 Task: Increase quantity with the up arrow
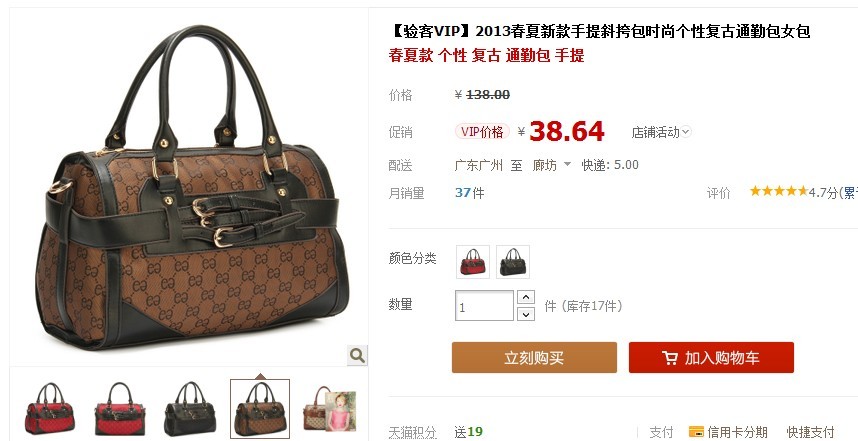526,297
